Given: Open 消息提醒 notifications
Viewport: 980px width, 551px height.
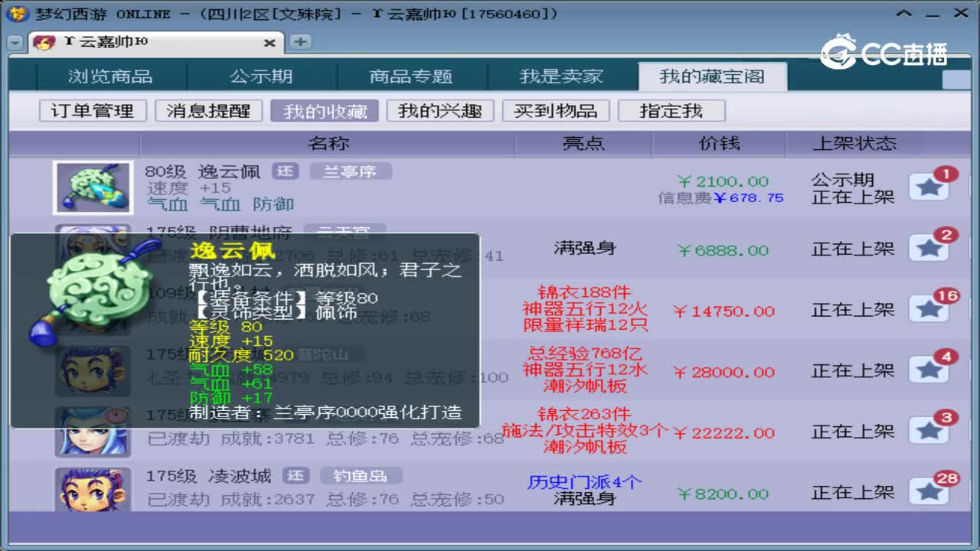Looking at the screenshot, I should (208, 111).
